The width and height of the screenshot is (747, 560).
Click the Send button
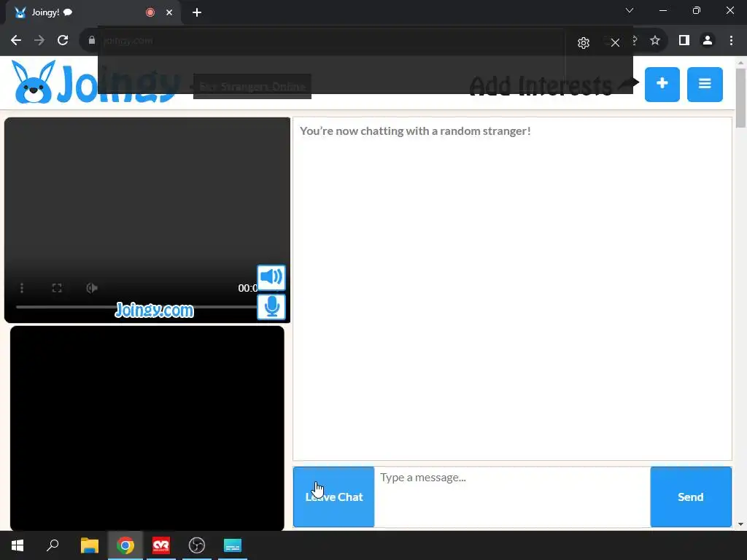691,497
